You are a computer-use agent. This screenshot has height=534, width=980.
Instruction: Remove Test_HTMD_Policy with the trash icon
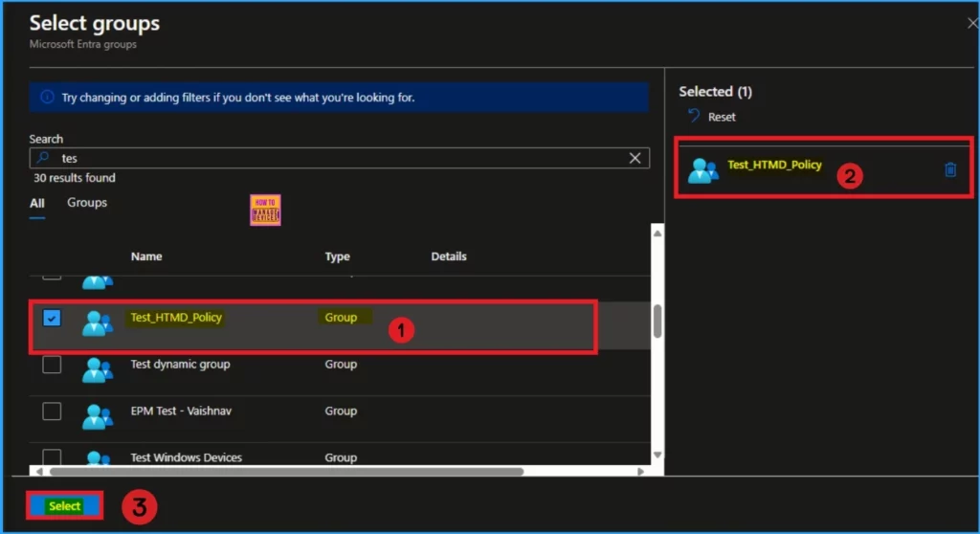coord(950,169)
